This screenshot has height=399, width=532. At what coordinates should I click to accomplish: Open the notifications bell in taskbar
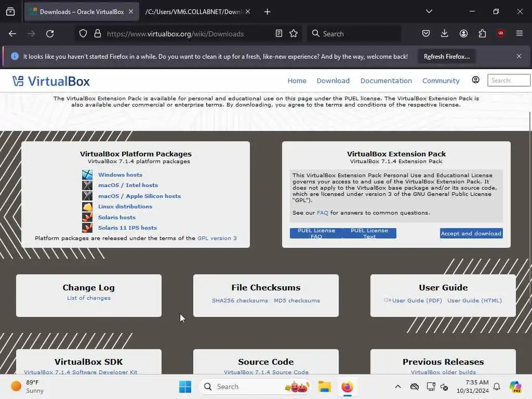coord(497,387)
